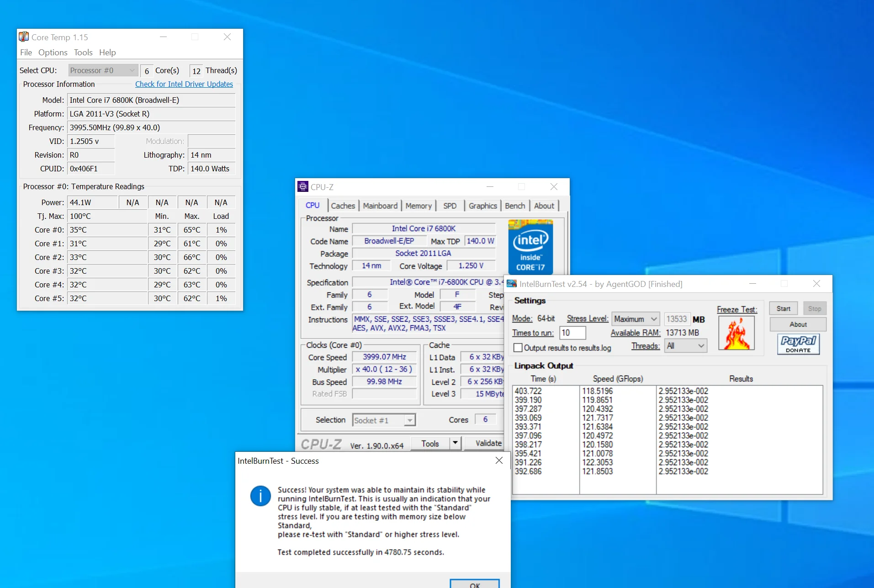Open the Socket #1 Selection dropdown

coord(384,420)
